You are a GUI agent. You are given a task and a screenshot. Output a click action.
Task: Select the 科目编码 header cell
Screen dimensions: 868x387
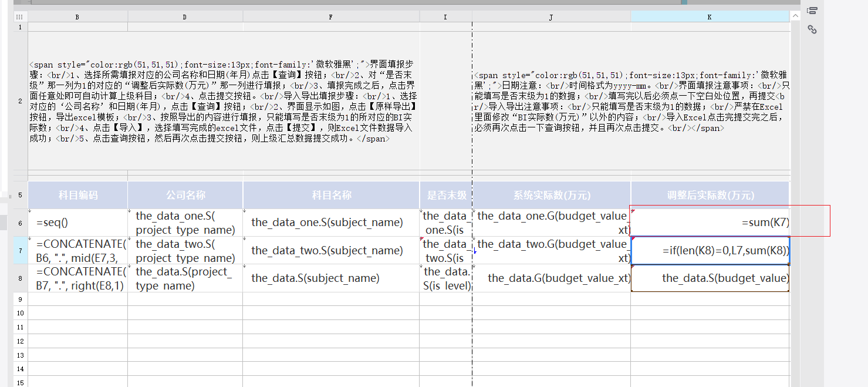tap(77, 196)
